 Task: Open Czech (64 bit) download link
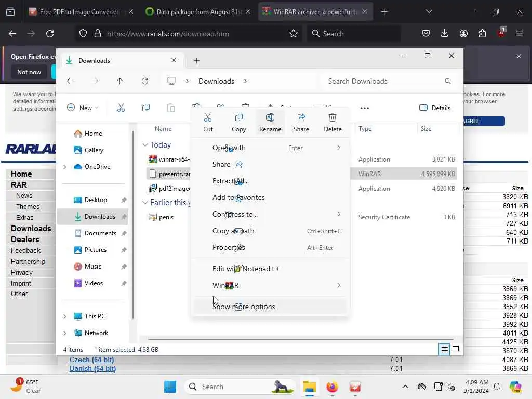[x=91, y=360]
